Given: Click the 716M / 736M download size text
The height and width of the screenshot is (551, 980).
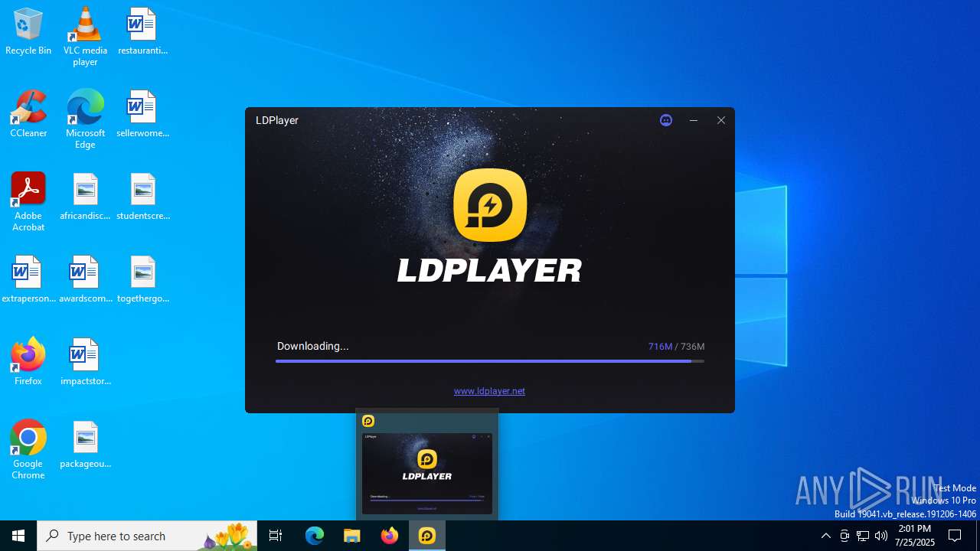Looking at the screenshot, I should (x=676, y=347).
